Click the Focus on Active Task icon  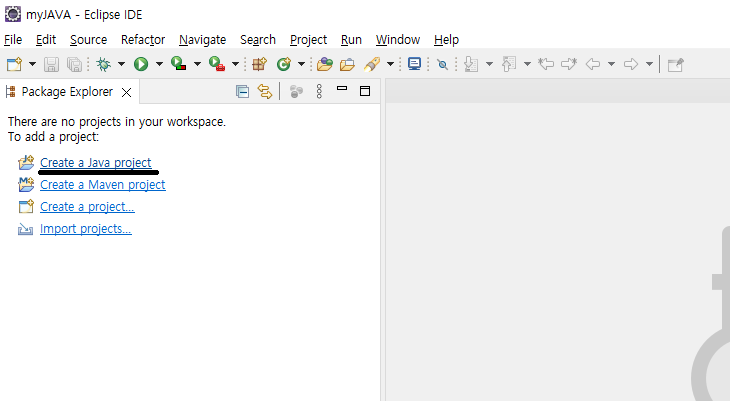click(296, 91)
